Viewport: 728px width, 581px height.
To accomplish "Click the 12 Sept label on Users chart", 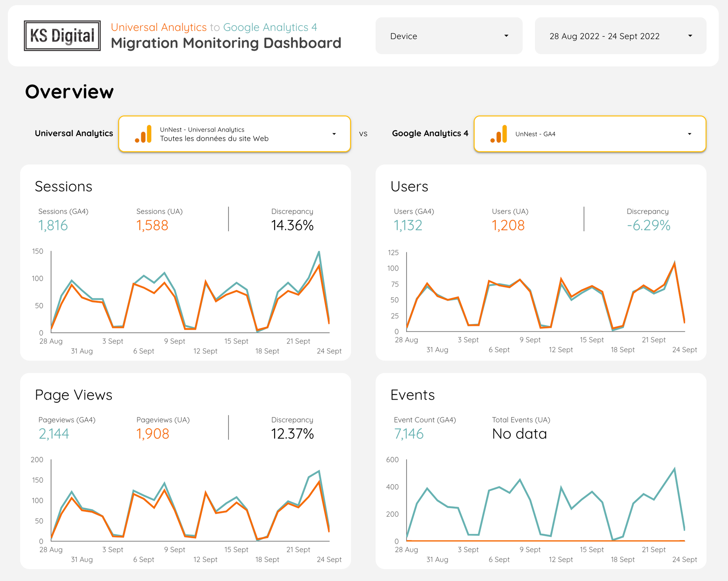I will (x=561, y=350).
